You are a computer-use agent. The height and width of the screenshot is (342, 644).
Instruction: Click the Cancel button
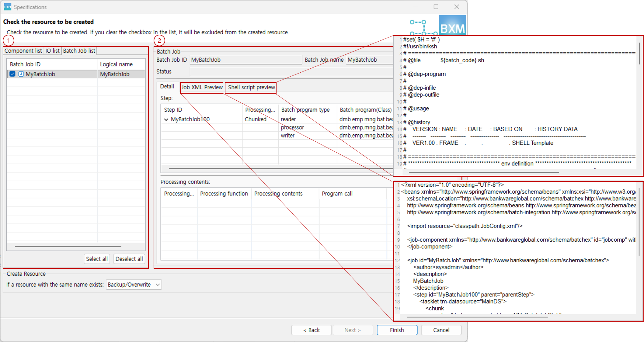click(x=441, y=330)
